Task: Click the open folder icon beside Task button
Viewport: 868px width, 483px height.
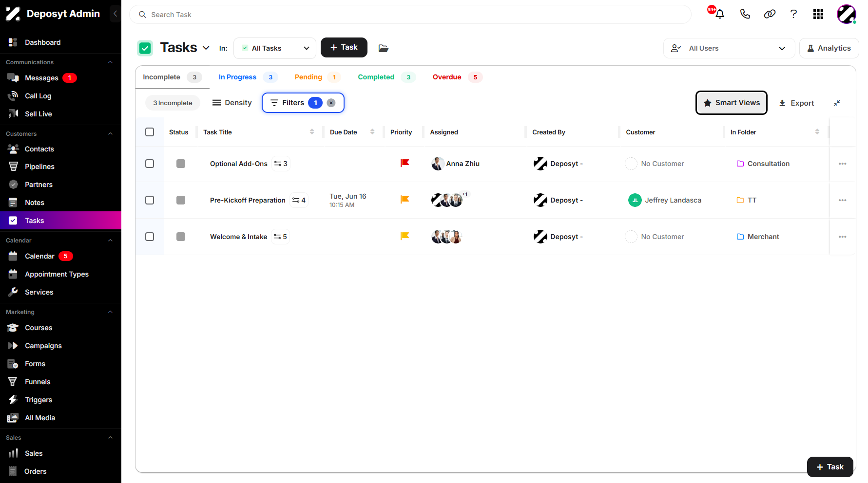Action: [x=384, y=48]
